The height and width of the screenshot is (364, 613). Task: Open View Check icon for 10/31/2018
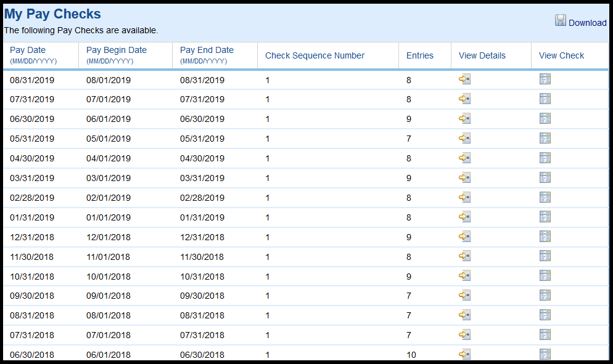(545, 276)
